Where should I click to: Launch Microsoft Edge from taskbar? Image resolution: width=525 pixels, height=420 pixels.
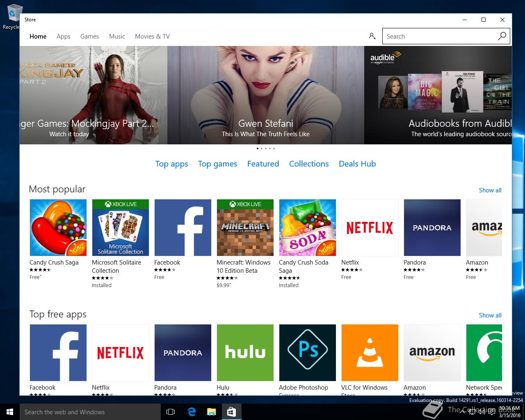[192, 412]
